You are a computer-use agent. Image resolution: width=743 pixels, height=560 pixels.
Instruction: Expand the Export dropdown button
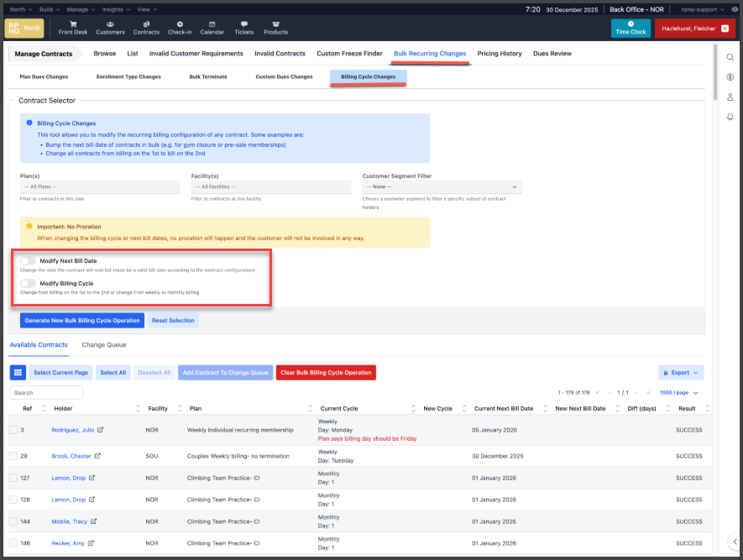click(x=680, y=372)
